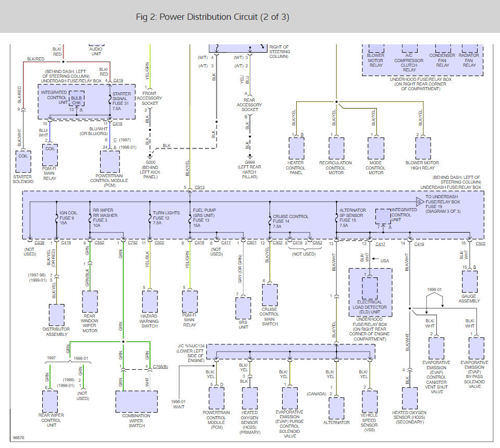The width and height of the screenshot is (500, 448).
Task: Click the MODE CONTROL MOTOR label
Action: coord(375,168)
